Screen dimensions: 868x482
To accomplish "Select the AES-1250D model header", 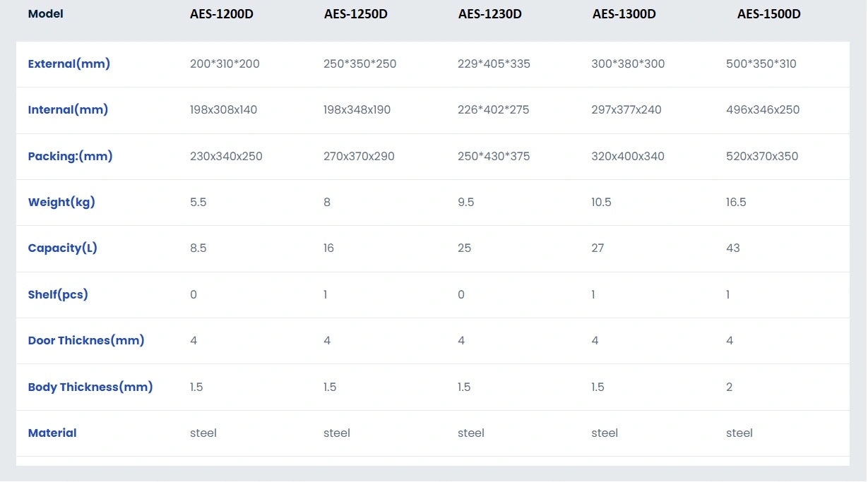I will (355, 14).
